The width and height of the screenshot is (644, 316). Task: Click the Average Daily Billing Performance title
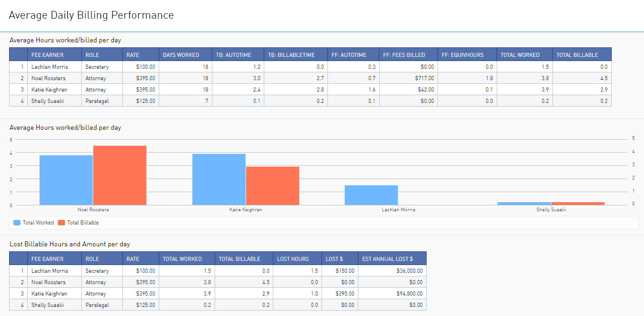[91, 15]
